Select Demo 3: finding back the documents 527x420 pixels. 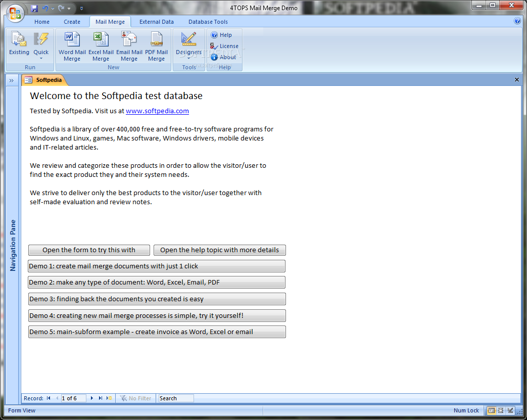point(157,299)
